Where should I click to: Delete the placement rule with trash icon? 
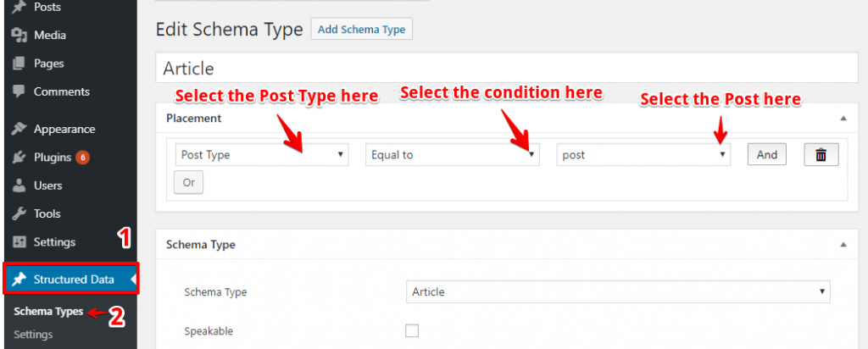[x=821, y=155]
